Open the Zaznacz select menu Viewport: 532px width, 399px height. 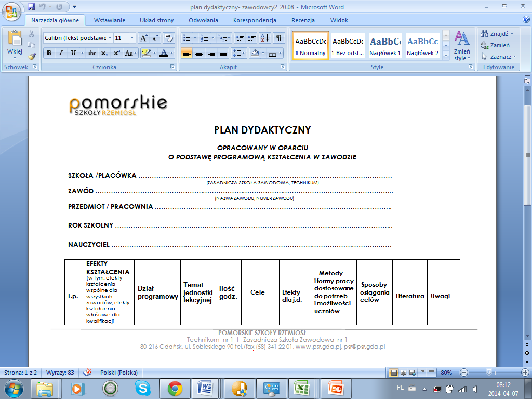click(x=498, y=57)
